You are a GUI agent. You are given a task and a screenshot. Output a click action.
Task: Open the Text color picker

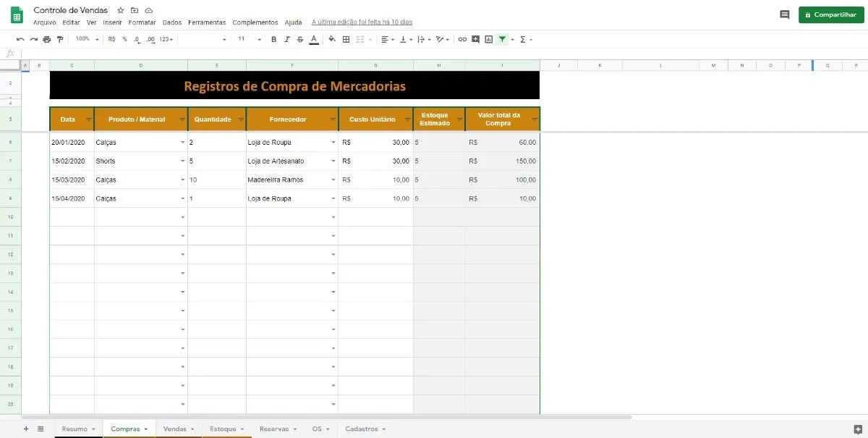(x=313, y=39)
